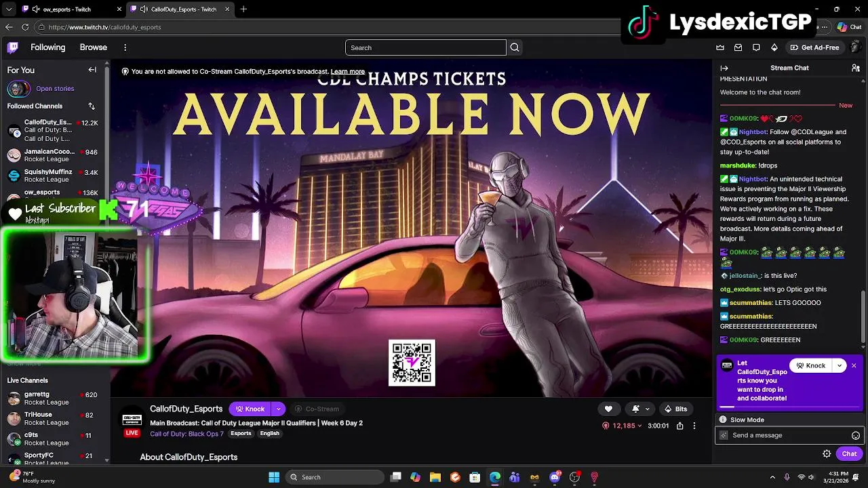Share the stream using share icon
868x488 pixels.
679,426
